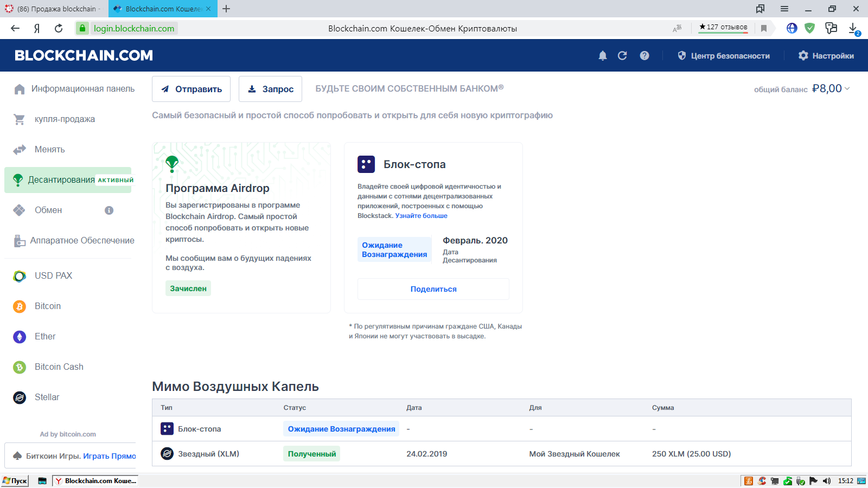The width and height of the screenshot is (868, 488).
Task: Open Аппаратное Обеспечение hardware section
Action: tap(74, 241)
